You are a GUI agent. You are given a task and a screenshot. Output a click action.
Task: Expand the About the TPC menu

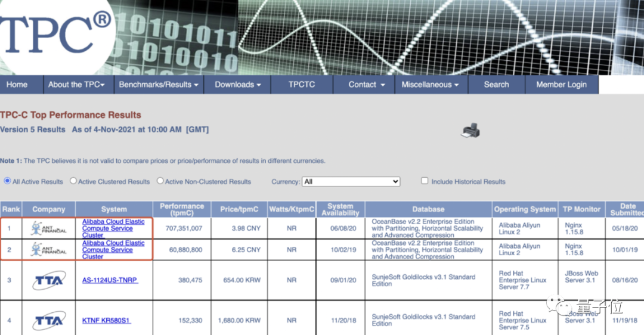[x=79, y=85]
